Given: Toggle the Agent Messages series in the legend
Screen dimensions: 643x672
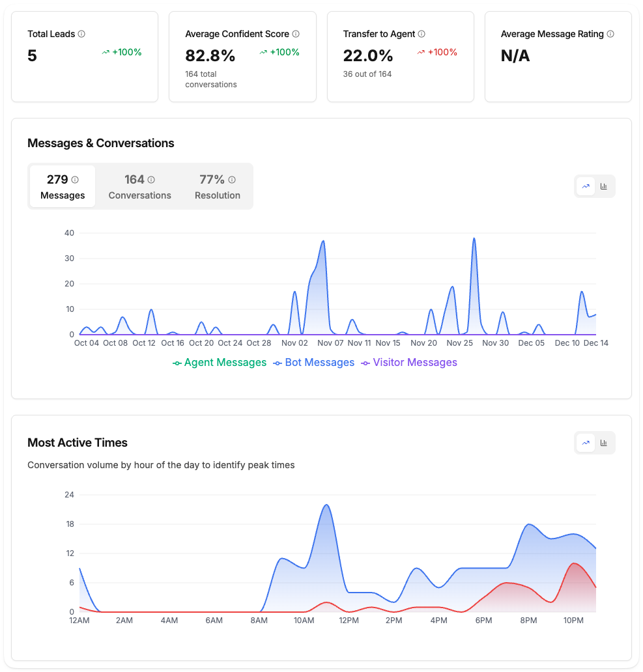Looking at the screenshot, I should pyautogui.click(x=219, y=362).
